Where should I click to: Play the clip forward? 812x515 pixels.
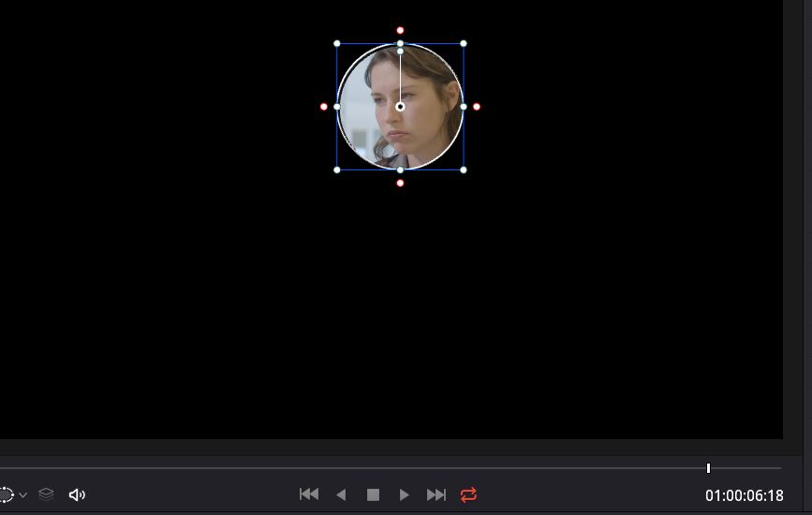tap(405, 494)
